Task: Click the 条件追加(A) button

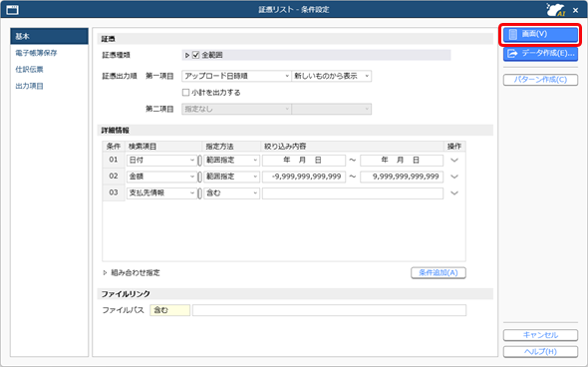Action: (x=439, y=273)
